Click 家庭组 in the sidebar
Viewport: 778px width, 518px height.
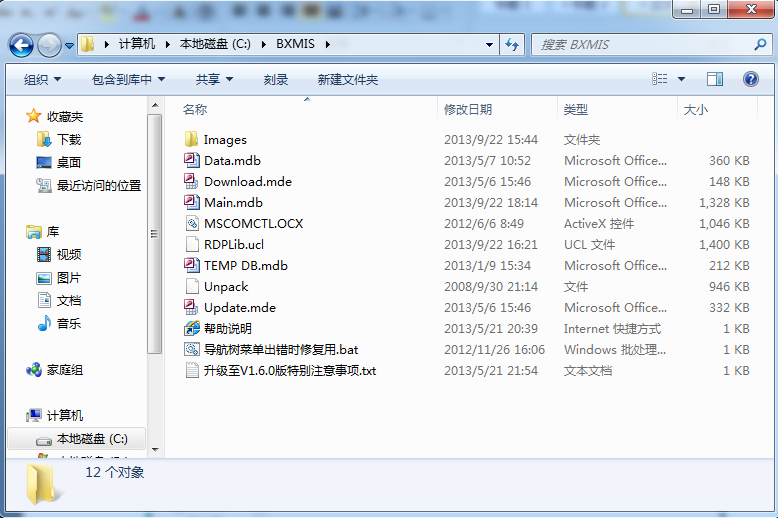(x=55, y=370)
